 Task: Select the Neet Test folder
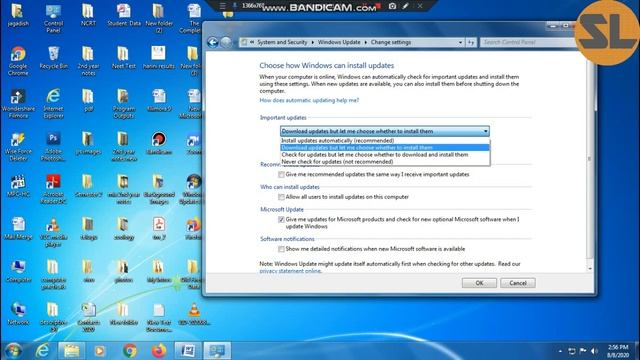point(124,58)
